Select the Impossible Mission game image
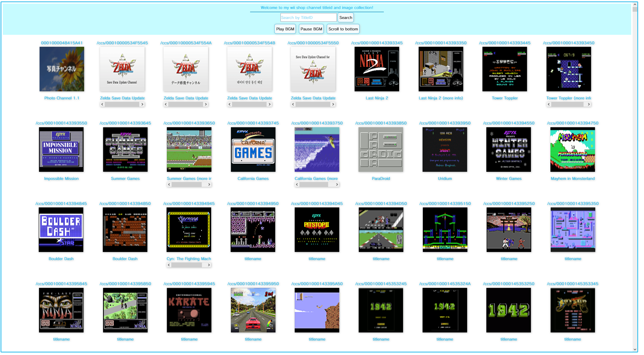The image size is (644, 355). [x=61, y=150]
